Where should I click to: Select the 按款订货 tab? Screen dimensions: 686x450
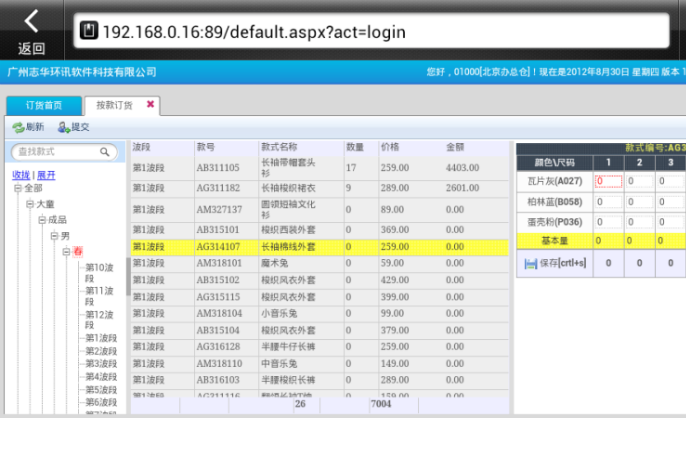[x=113, y=105]
